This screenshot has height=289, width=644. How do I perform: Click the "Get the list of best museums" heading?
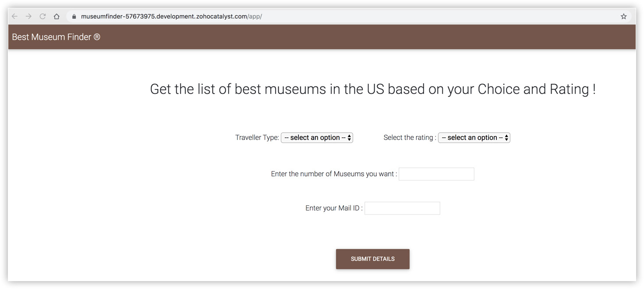pyautogui.click(x=372, y=89)
